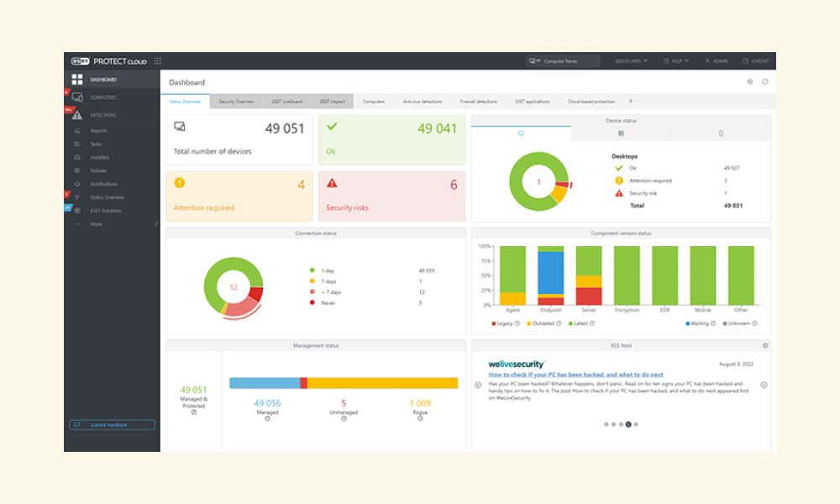
Task: Open search type dropdown beside Computer Name
Action: 534,61
